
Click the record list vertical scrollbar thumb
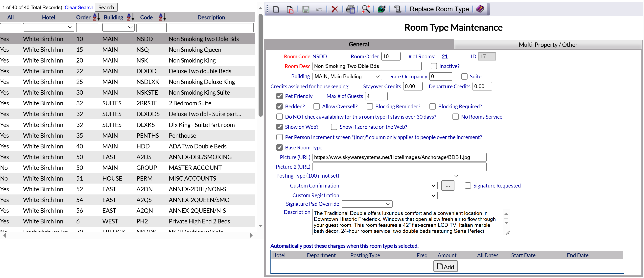261,65
